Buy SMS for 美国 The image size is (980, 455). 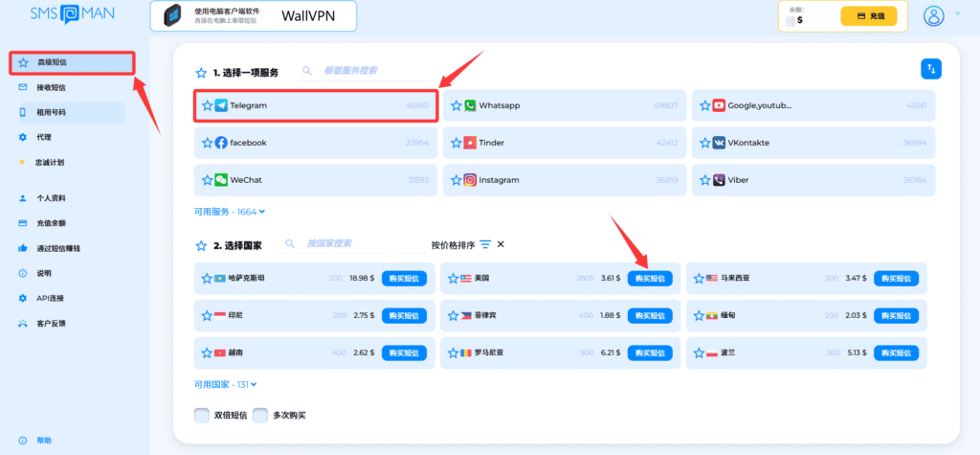coord(650,279)
